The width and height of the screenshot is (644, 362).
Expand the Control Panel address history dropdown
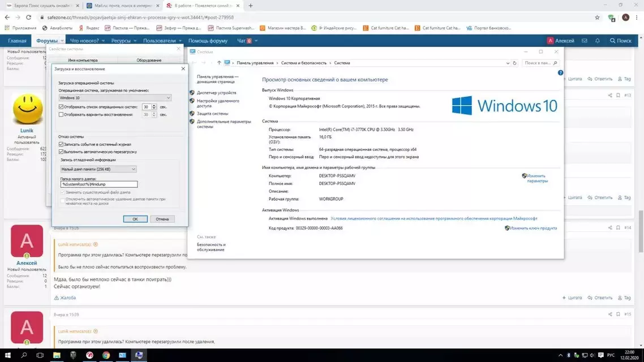(508, 63)
